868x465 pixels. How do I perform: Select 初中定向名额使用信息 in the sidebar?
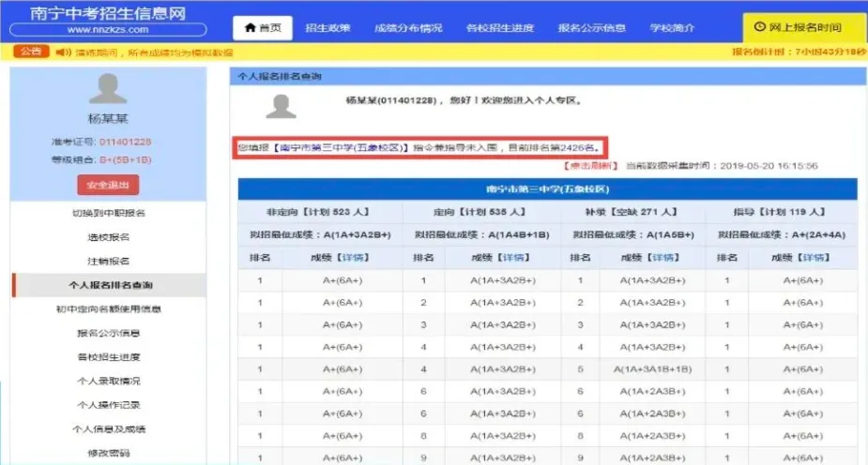pyautogui.click(x=109, y=309)
